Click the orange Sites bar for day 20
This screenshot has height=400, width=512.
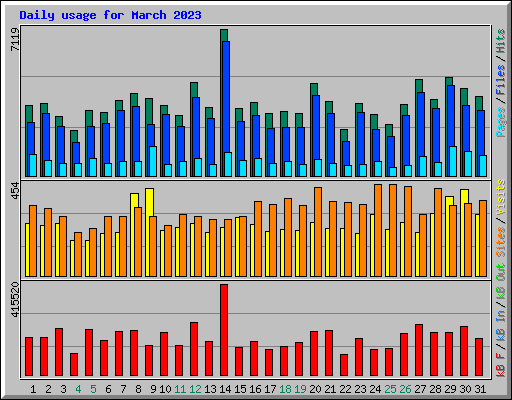pos(318,232)
